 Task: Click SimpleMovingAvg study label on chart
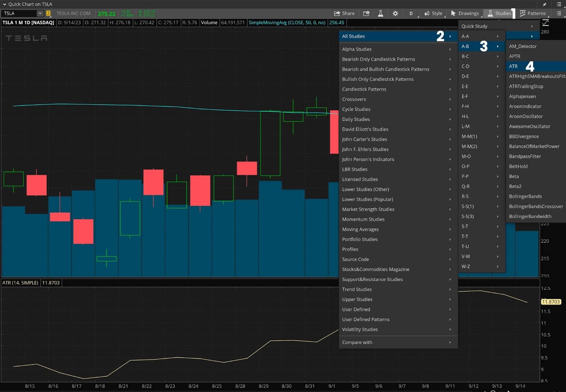[287, 23]
